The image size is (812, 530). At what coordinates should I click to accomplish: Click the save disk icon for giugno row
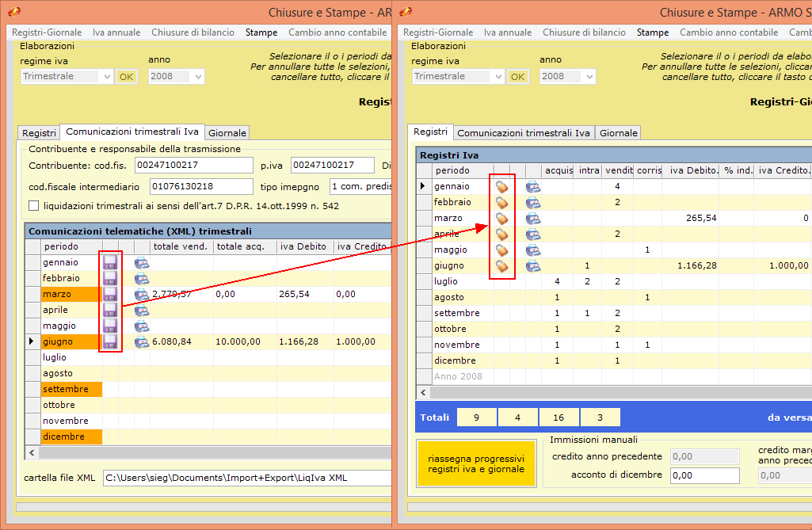pos(110,341)
